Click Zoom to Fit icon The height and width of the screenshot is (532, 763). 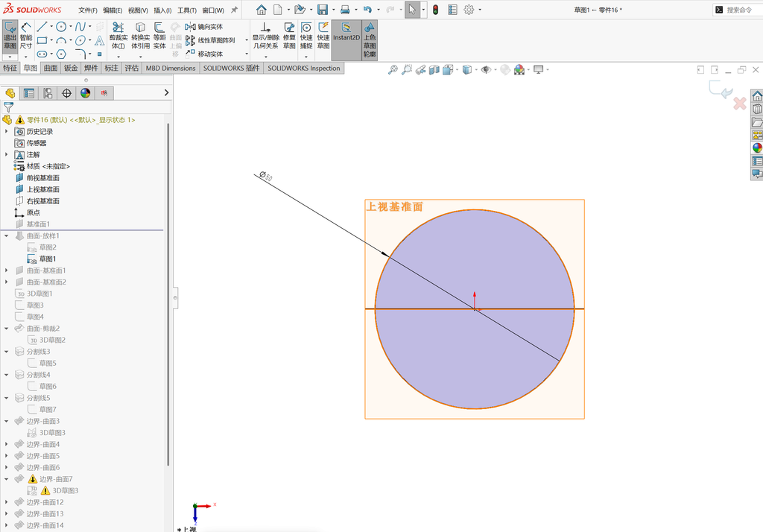click(393, 70)
